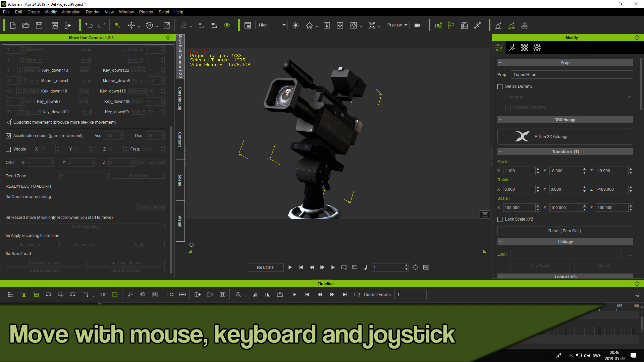Screen dimensions: 644x362
Task: Click the Save project floppy icon
Action: pos(39,25)
